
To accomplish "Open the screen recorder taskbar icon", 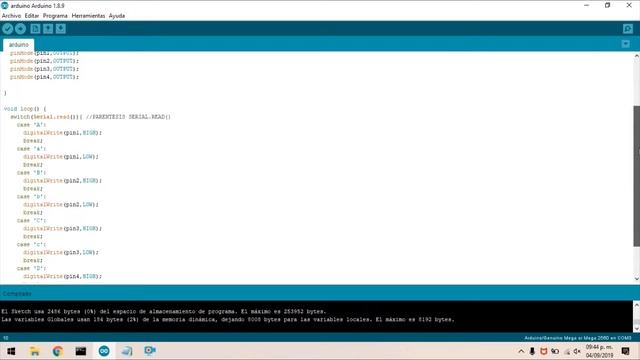I will click(x=150, y=351).
